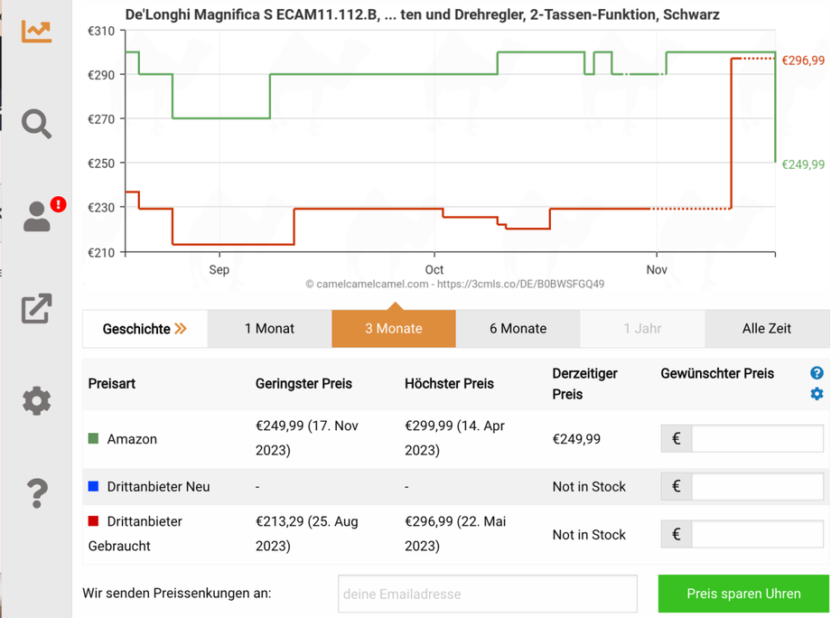
Task: Open the Geschichte tab
Action: coord(145,329)
